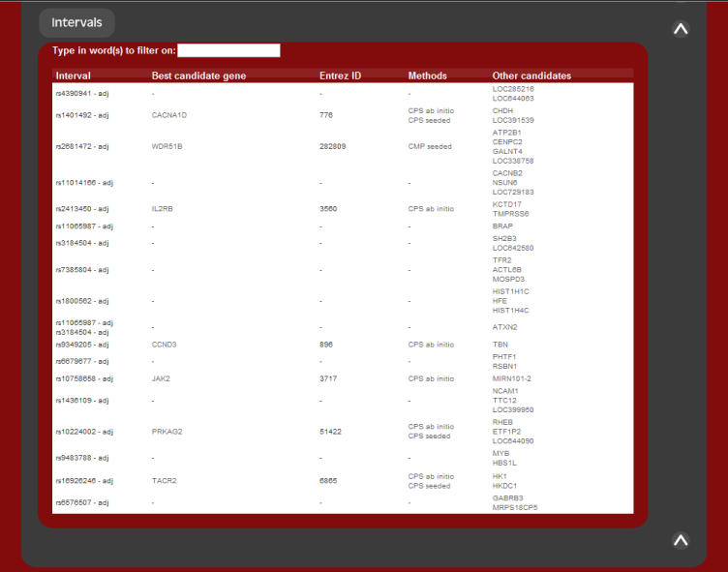Click candidate NSUN6
Image resolution: width=728 pixels, height=572 pixels.
coord(504,183)
